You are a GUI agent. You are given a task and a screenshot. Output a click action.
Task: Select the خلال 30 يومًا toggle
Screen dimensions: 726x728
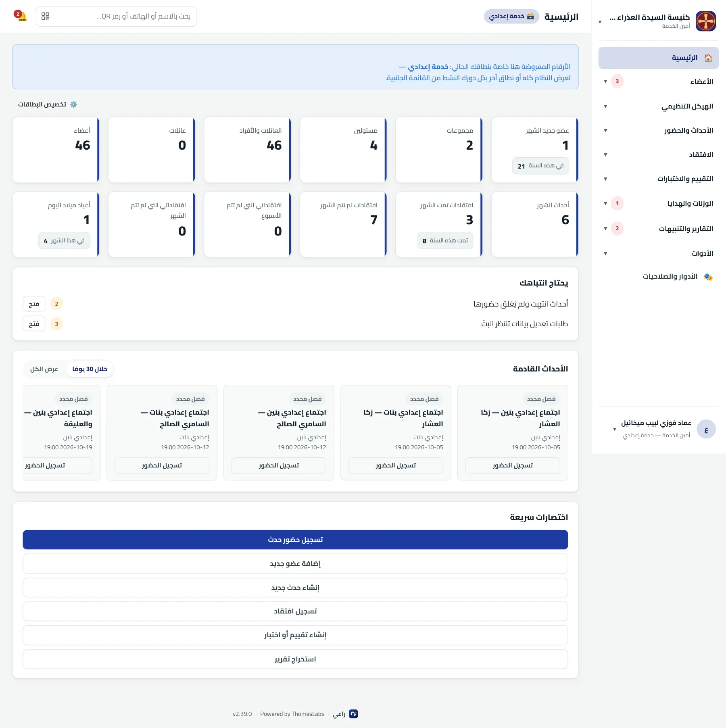[90, 369]
